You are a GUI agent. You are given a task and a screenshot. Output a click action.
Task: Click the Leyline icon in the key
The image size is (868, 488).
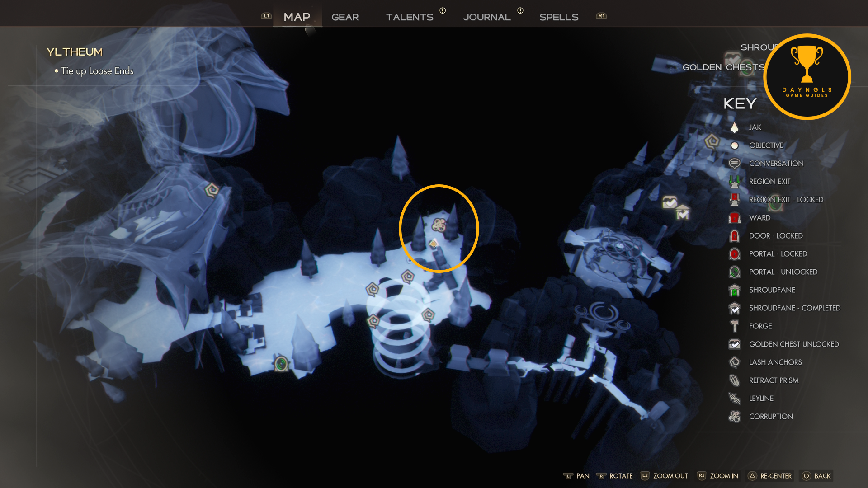coord(735,399)
